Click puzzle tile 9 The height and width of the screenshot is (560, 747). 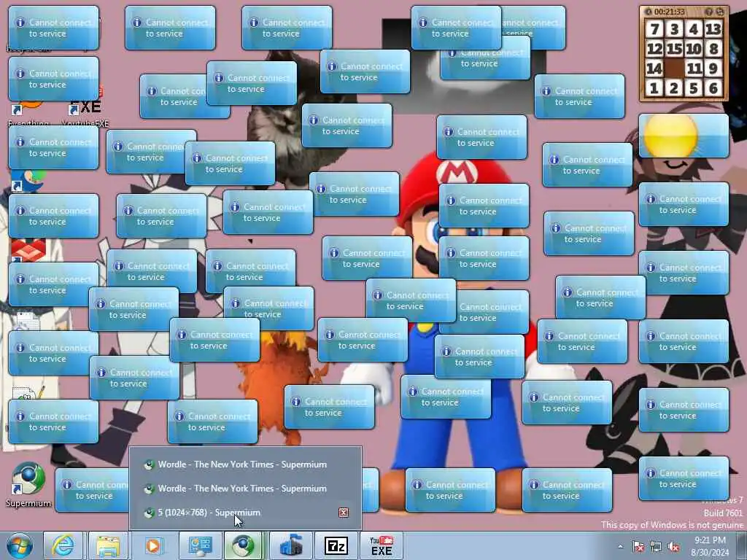[713, 68]
